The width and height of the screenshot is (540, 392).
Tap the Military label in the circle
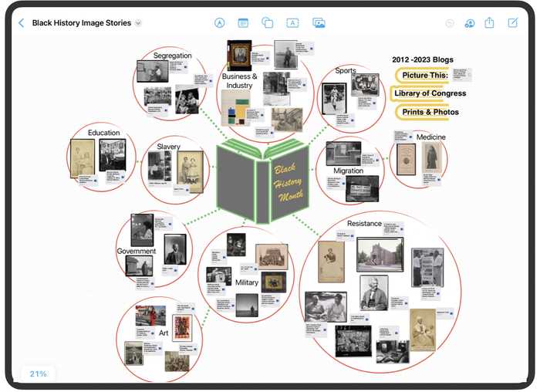point(247,282)
